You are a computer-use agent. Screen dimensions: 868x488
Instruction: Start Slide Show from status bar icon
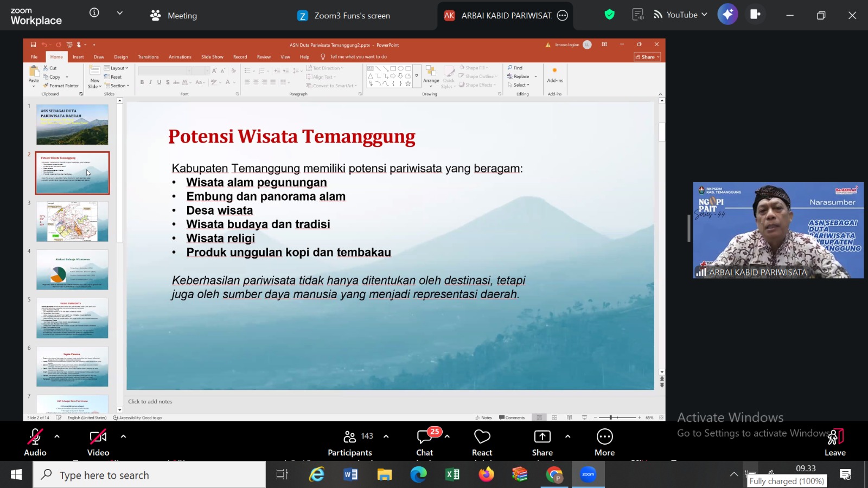click(584, 418)
